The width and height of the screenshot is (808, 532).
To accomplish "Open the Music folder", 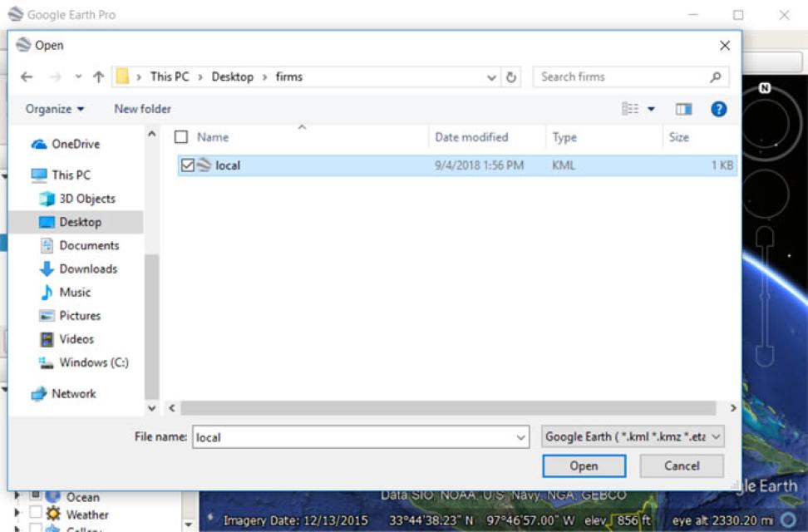I will (x=66, y=293).
